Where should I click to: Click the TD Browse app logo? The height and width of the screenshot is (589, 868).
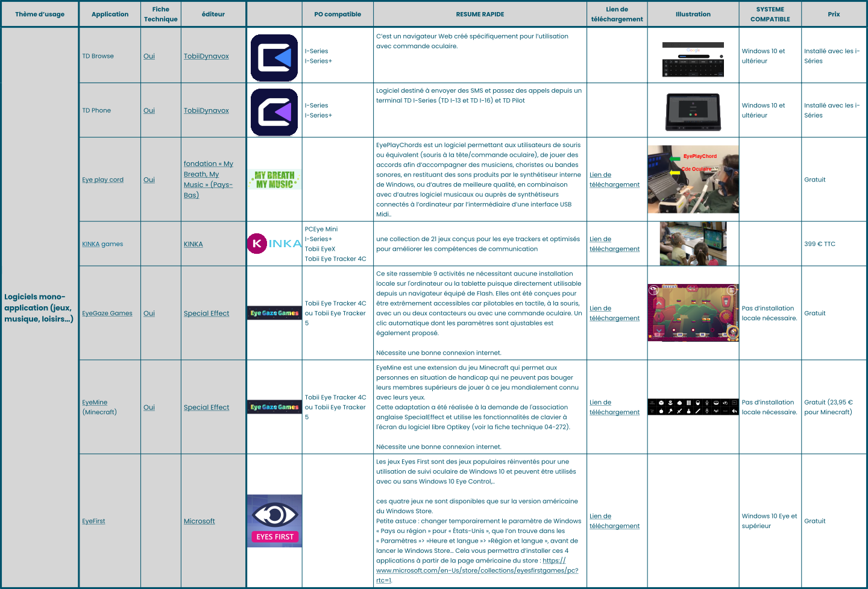tap(274, 58)
